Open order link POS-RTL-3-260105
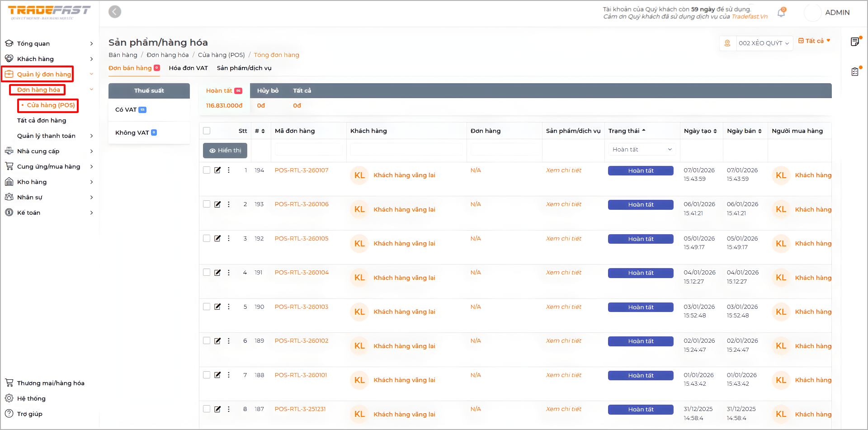The height and width of the screenshot is (430, 868). (302, 239)
